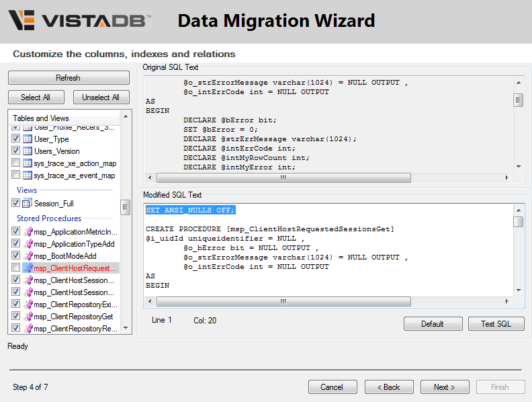Select the Session_Full view row
532x402 pixels.
[x=54, y=204]
